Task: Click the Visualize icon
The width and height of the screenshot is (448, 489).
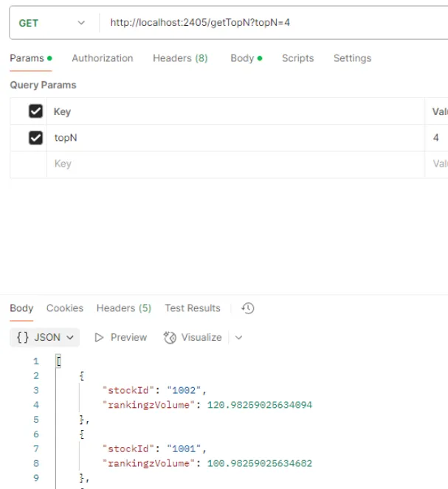Action: tap(170, 337)
